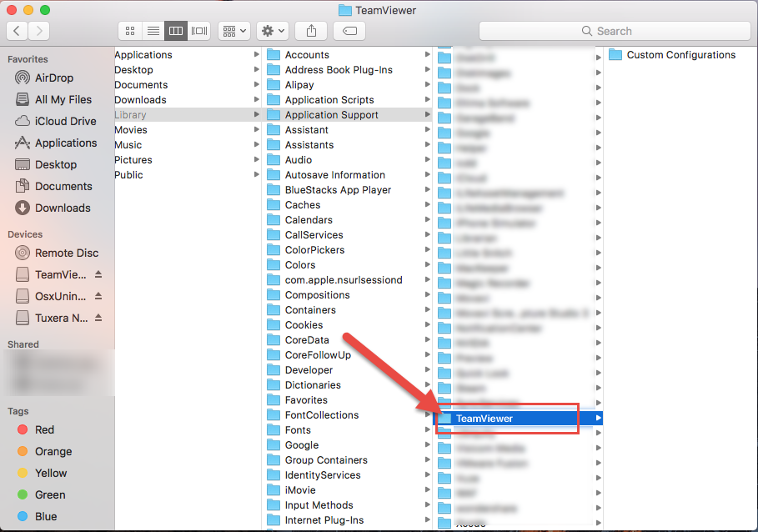Click the Edit Tags icon in the toolbar

349,31
